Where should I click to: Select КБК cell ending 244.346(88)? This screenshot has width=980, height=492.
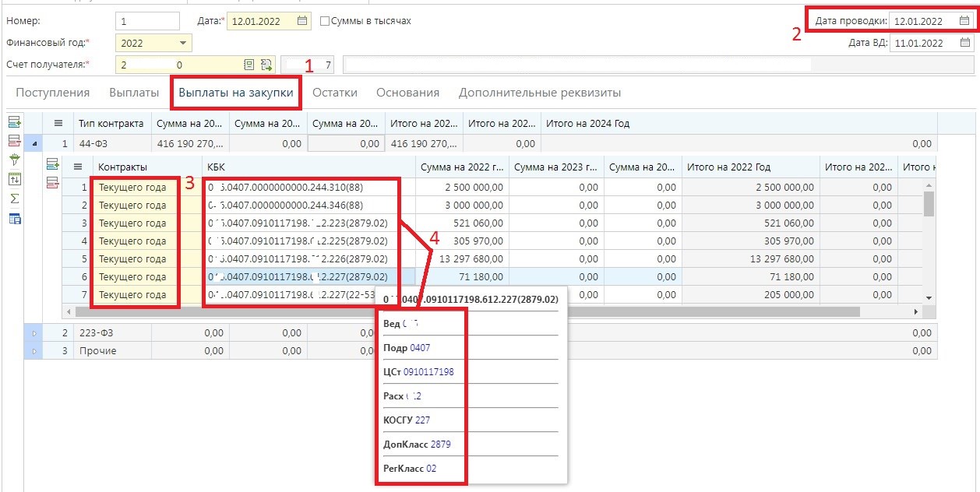[x=308, y=206]
